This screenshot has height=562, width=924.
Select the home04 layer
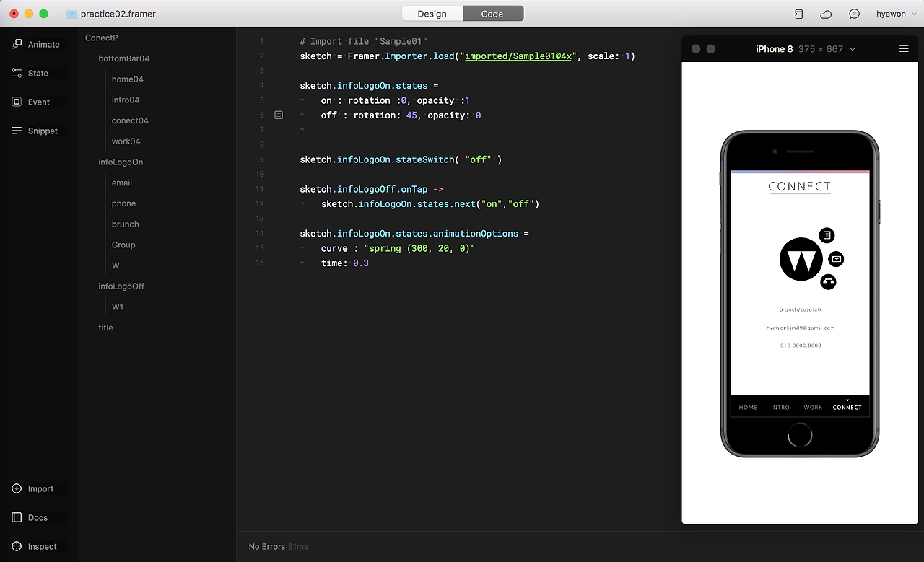click(x=128, y=79)
